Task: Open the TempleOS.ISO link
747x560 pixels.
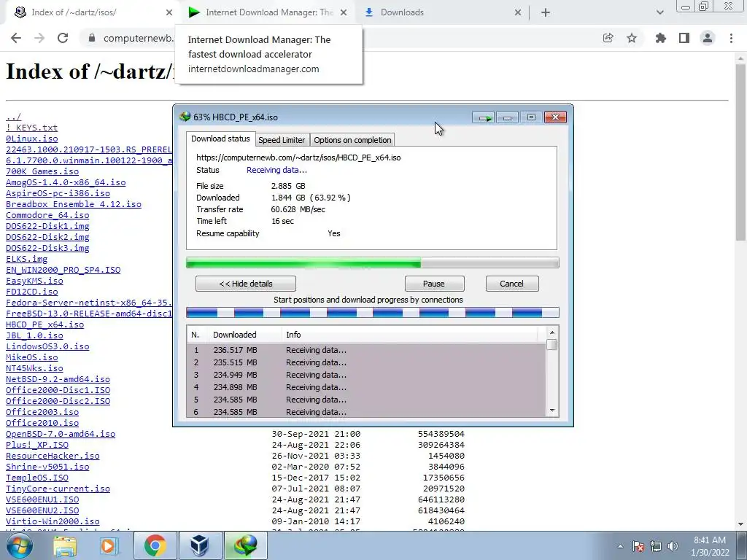Action: (x=37, y=478)
